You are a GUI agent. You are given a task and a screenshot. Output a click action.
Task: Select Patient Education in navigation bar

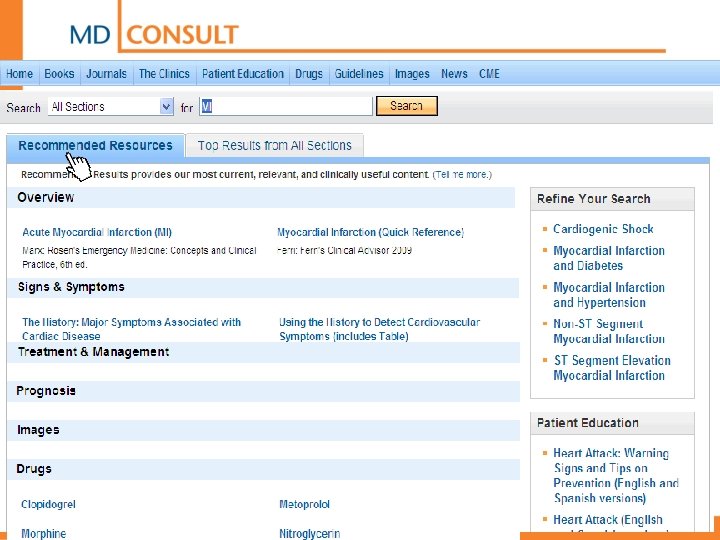(243, 74)
